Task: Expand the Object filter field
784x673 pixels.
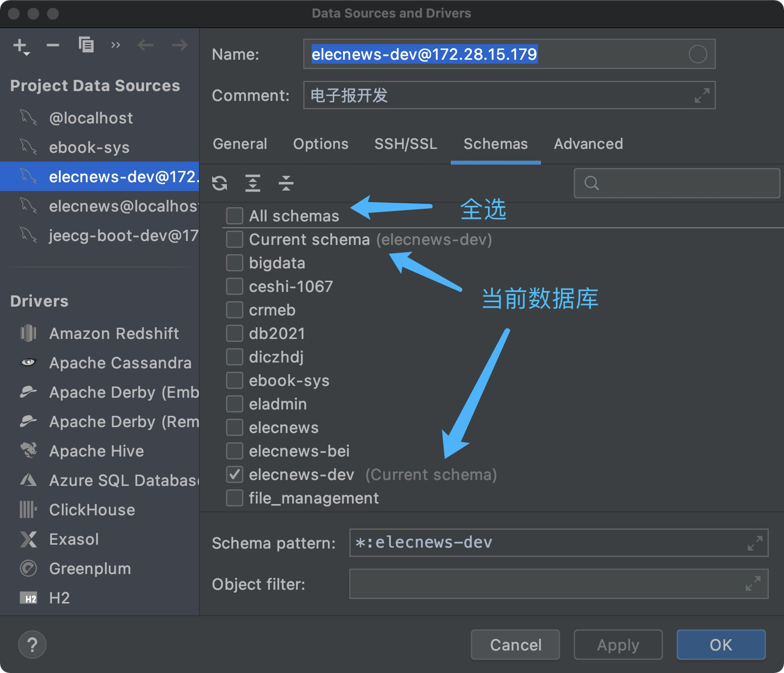Action: (x=753, y=583)
